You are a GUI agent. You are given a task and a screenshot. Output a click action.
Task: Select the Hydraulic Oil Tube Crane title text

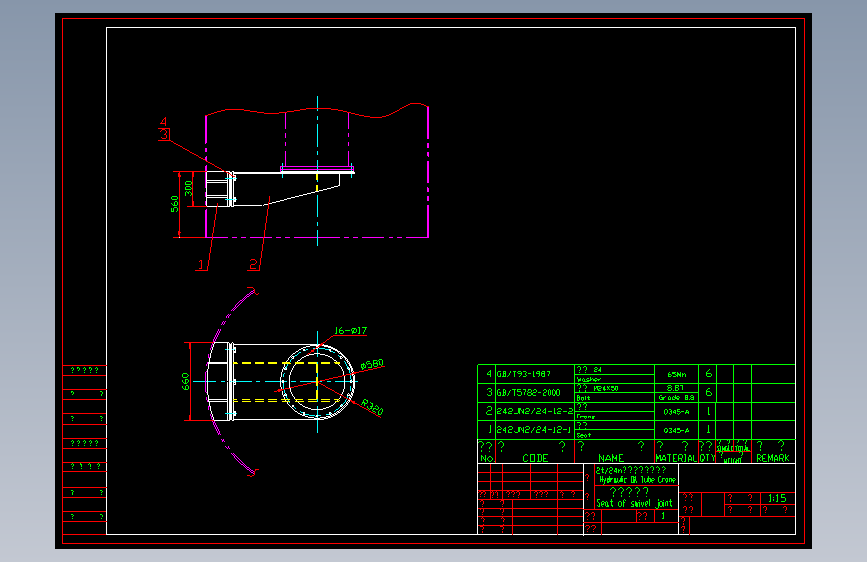(638, 480)
